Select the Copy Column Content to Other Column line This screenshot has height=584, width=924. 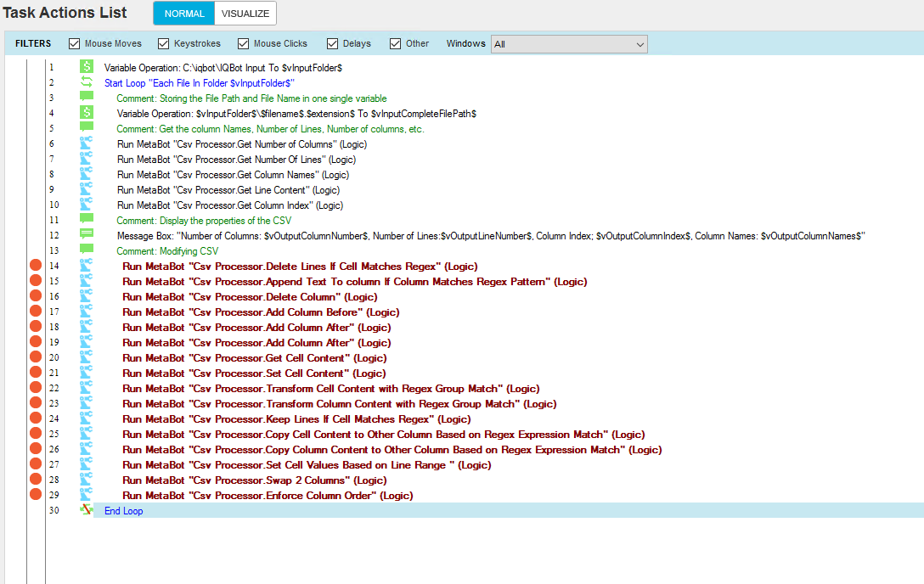(x=392, y=451)
